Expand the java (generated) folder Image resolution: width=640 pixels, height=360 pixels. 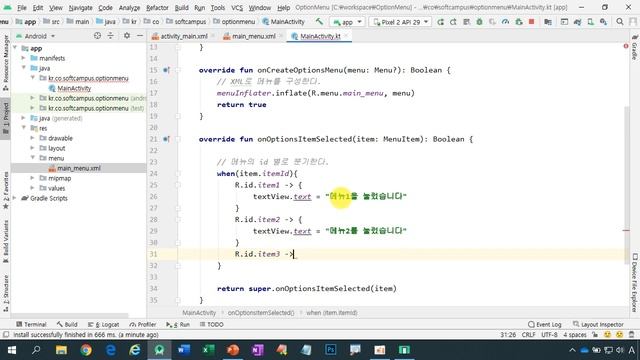tap(24, 118)
